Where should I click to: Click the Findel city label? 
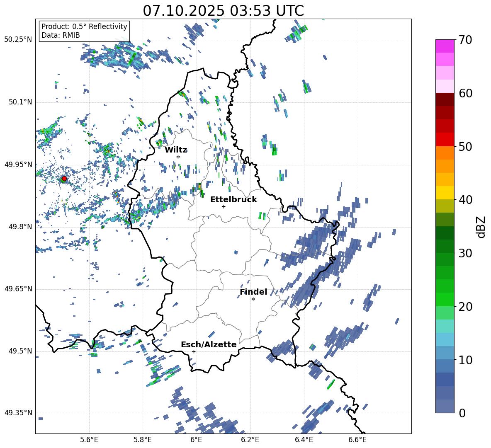tap(253, 292)
